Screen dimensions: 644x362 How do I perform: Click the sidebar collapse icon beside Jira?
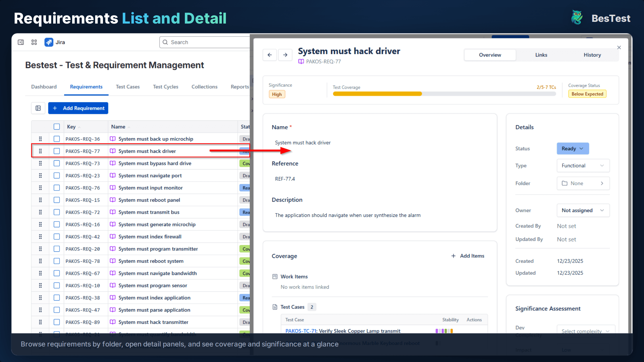point(21,42)
